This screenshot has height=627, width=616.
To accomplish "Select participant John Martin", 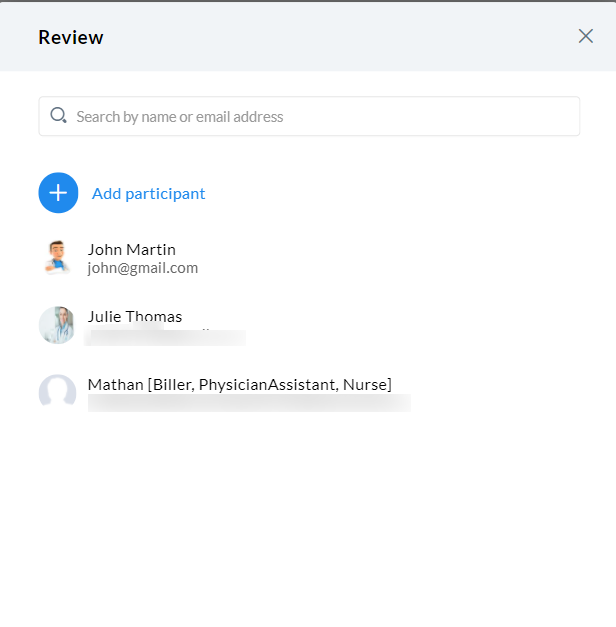I will (132, 250).
